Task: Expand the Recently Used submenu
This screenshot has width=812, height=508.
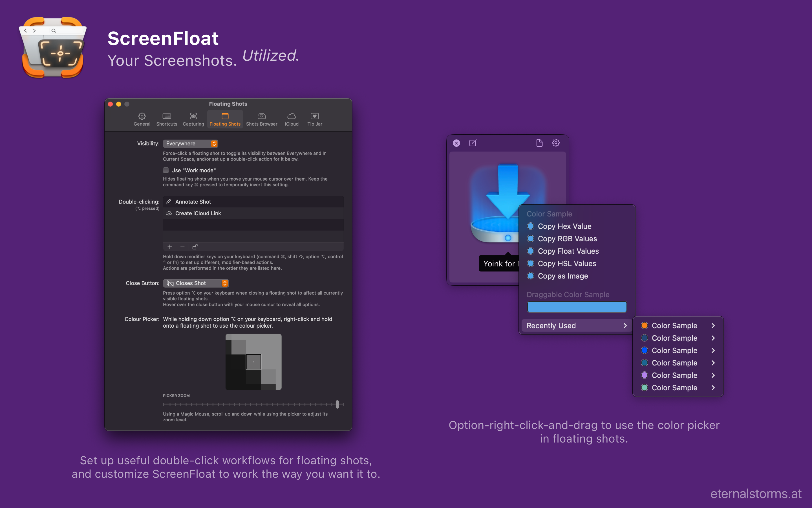Action: [x=577, y=326]
